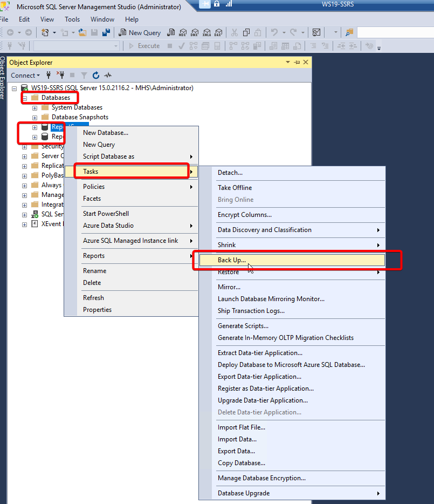Open the Object Explorer window position dropdown
The image size is (434, 504).
click(x=288, y=63)
